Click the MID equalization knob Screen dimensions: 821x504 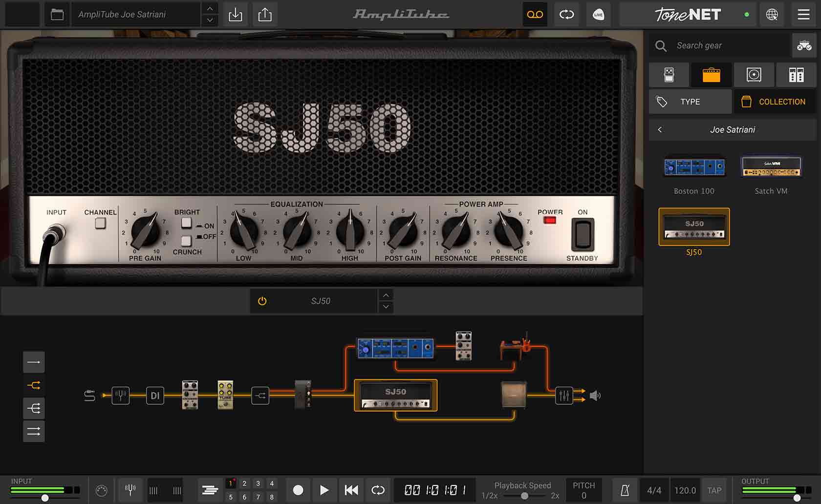[297, 231]
